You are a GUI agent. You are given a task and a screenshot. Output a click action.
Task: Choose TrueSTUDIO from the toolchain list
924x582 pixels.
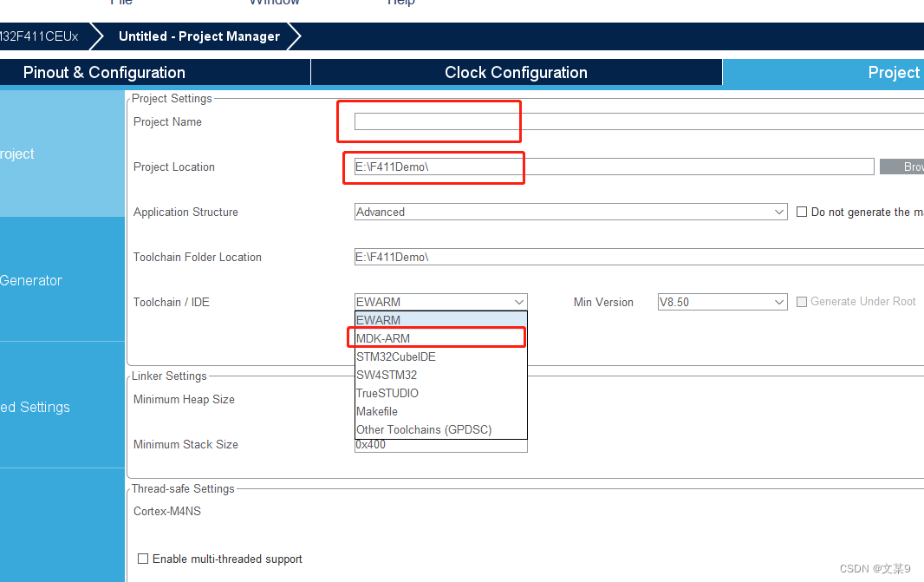click(441, 393)
